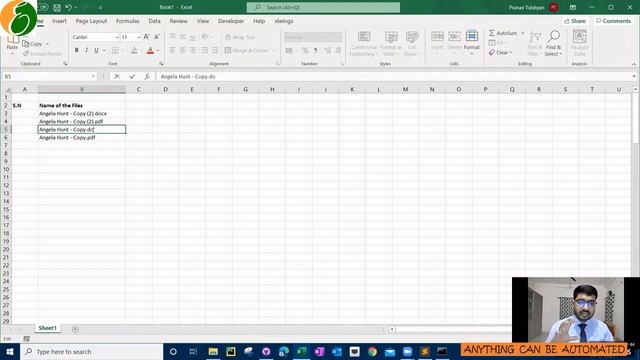Decrease font size with the smaller A icon
640x360 pixels.
click(156, 37)
